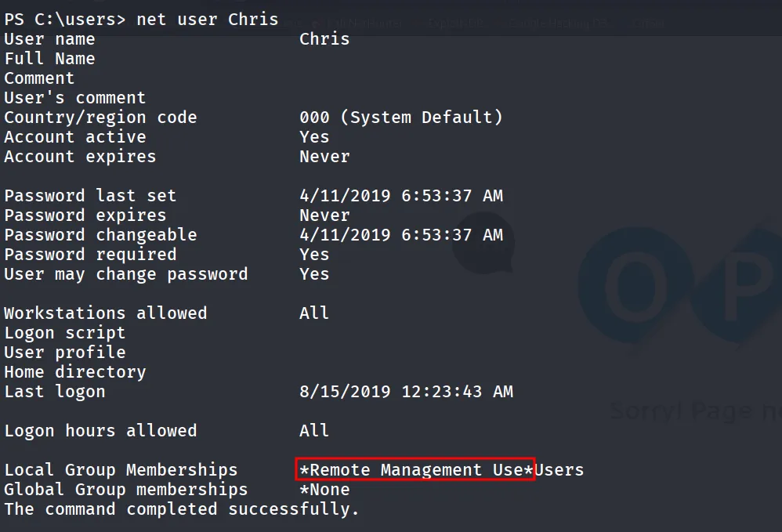Select the User name value Chris

324,39
